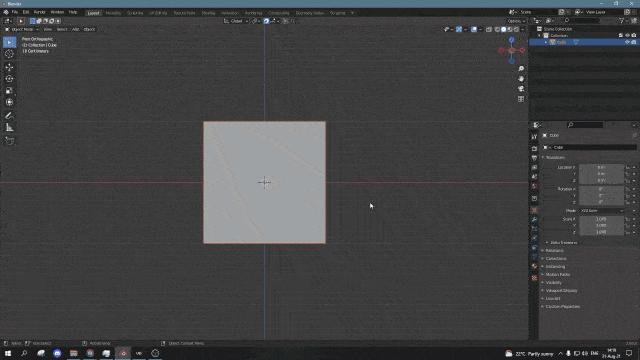Open the View Layer properties tab
Viewport: 640px width, 360px height.
(534, 167)
